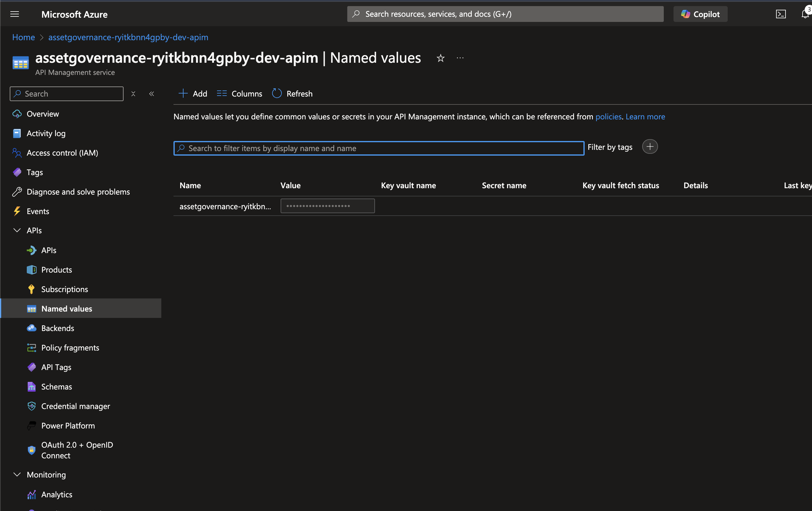Click the Analytics icon under Monitoring
The width and height of the screenshot is (812, 511).
pos(31,494)
